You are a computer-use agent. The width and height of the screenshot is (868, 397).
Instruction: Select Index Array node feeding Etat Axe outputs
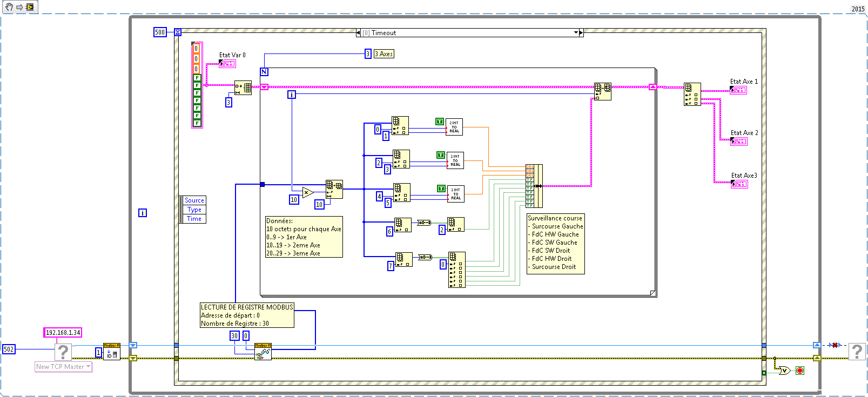point(692,94)
